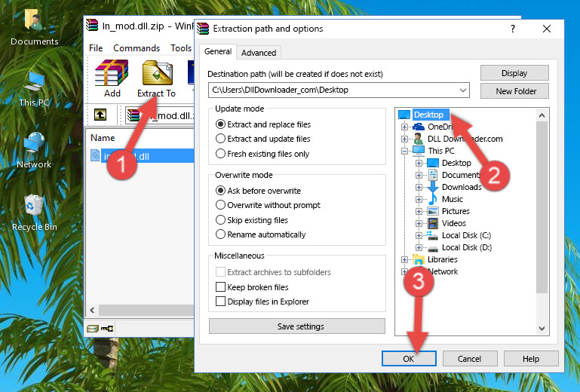
Task: Select Desktop root in folder tree
Action: 428,115
